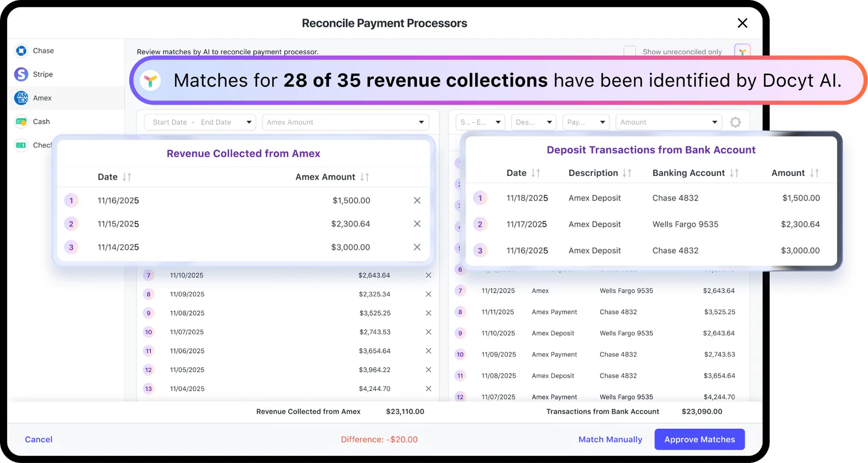Sort bank deposits by Amount
Screen dimensions: 868x463
(x=814, y=173)
